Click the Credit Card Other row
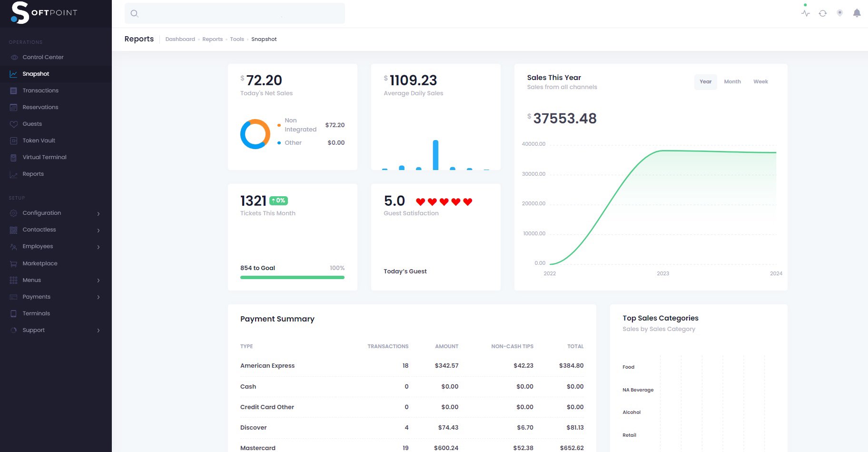The image size is (868, 452). click(412, 407)
